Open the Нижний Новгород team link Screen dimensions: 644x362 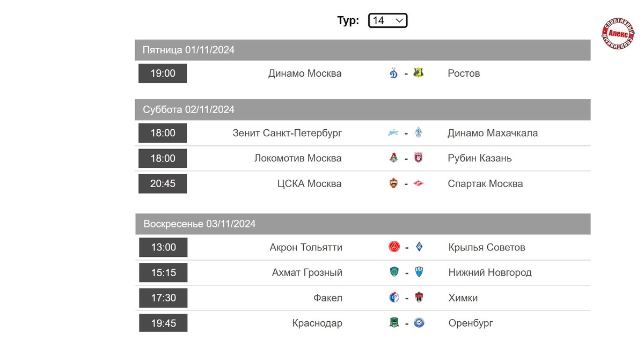click(490, 272)
